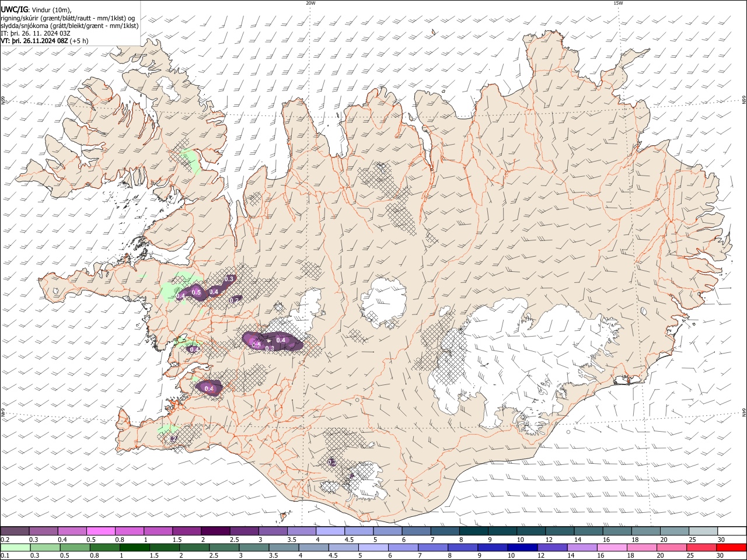Click upper scale swatch between 6 and 7
This screenshot has width=747, height=560.
point(416,531)
